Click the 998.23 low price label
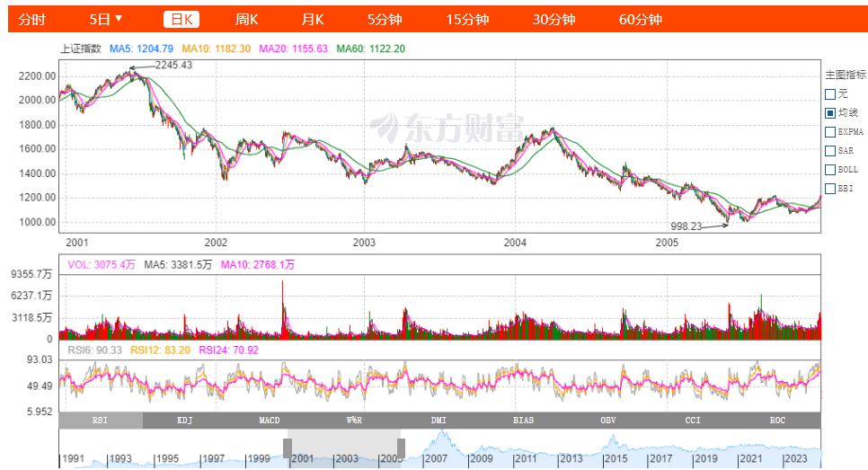The width and height of the screenshot is (868, 470). (x=686, y=226)
